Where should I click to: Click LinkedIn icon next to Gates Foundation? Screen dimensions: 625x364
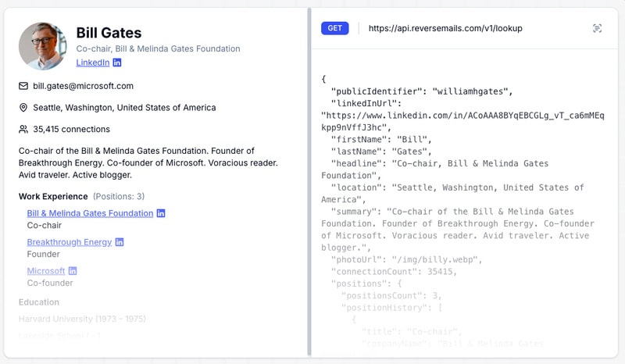pos(161,213)
